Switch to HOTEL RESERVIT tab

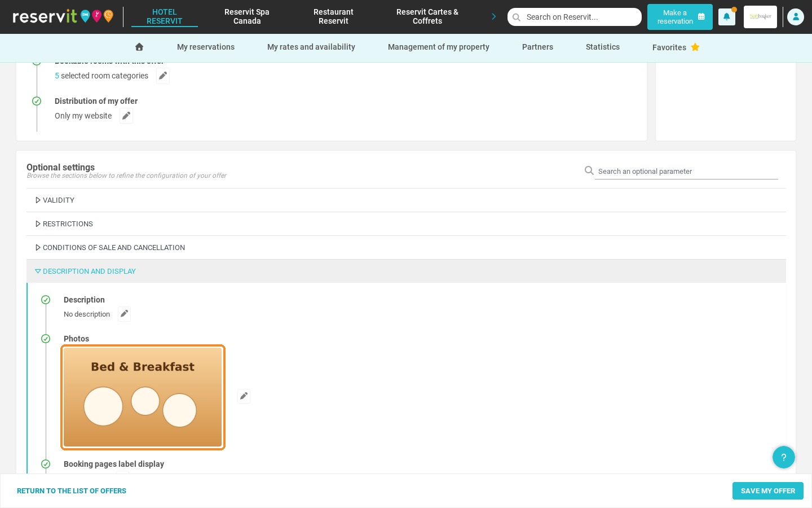(165, 16)
